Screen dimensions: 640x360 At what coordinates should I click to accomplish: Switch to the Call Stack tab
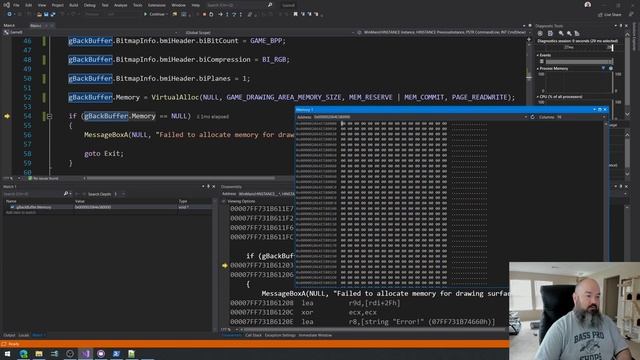(253, 336)
